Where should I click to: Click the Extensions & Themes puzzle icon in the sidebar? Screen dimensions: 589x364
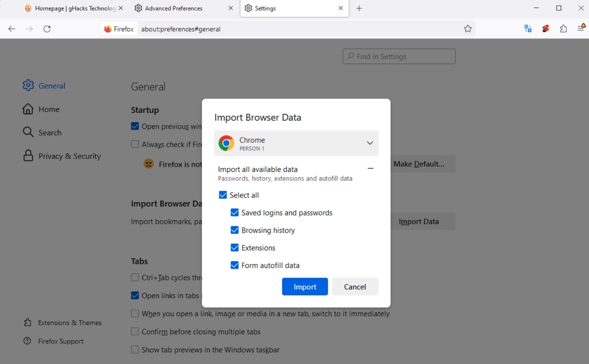(x=27, y=322)
